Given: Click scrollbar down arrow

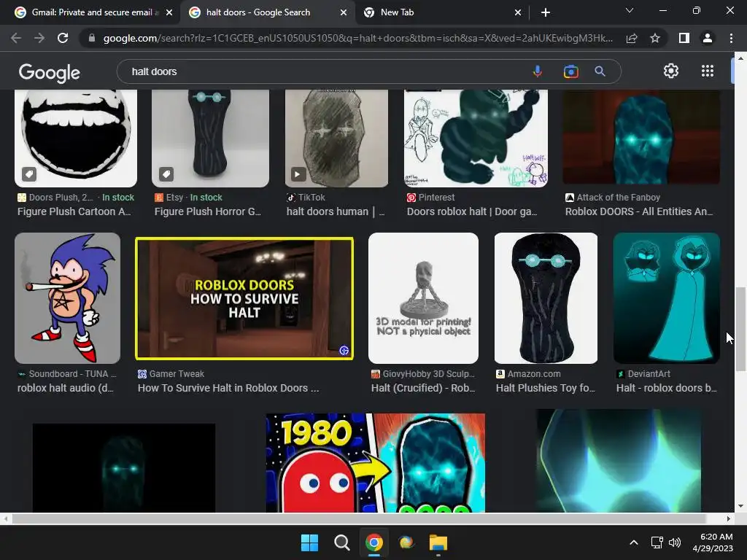Looking at the screenshot, I should point(740,506).
